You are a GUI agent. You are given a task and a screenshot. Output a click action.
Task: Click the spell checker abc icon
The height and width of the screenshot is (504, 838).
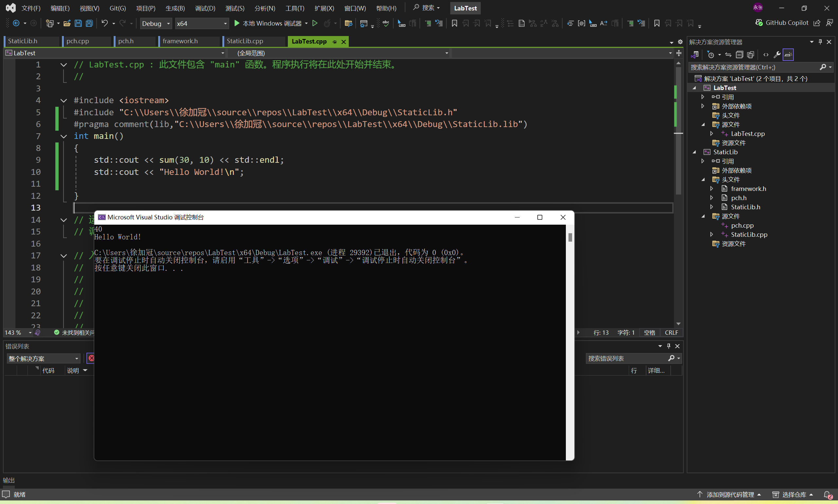tap(386, 23)
